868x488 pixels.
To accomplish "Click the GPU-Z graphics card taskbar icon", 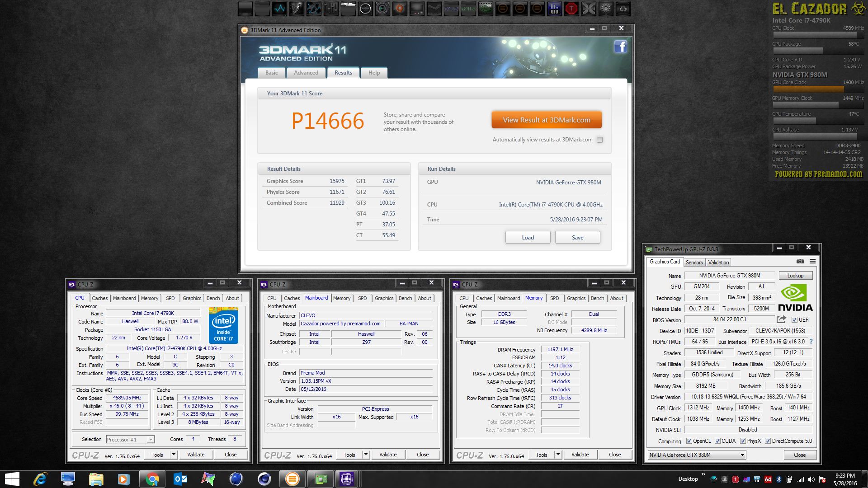I will [321, 479].
